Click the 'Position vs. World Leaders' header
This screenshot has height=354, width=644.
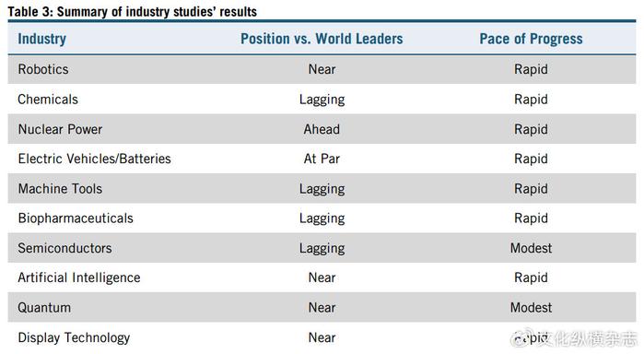coord(322,39)
